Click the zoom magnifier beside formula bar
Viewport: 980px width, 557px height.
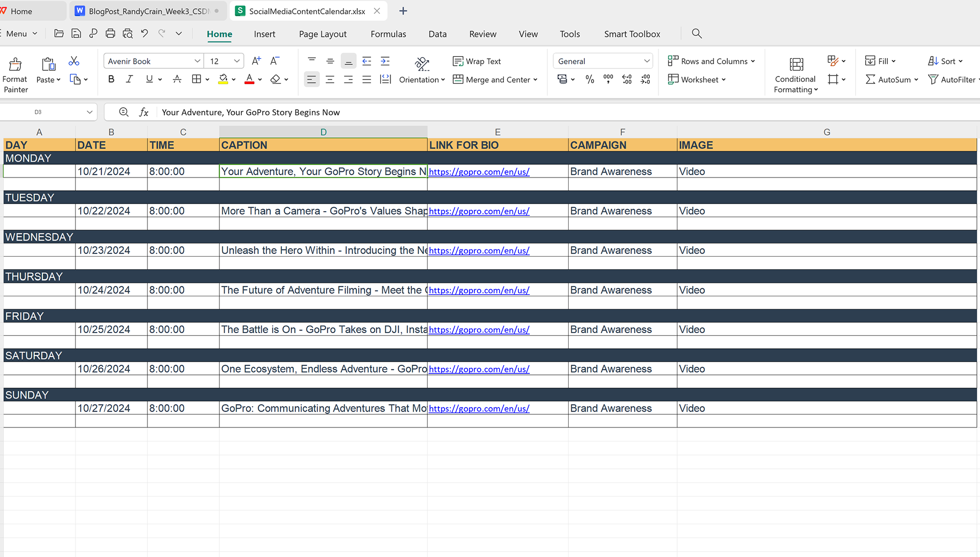[124, 112]
